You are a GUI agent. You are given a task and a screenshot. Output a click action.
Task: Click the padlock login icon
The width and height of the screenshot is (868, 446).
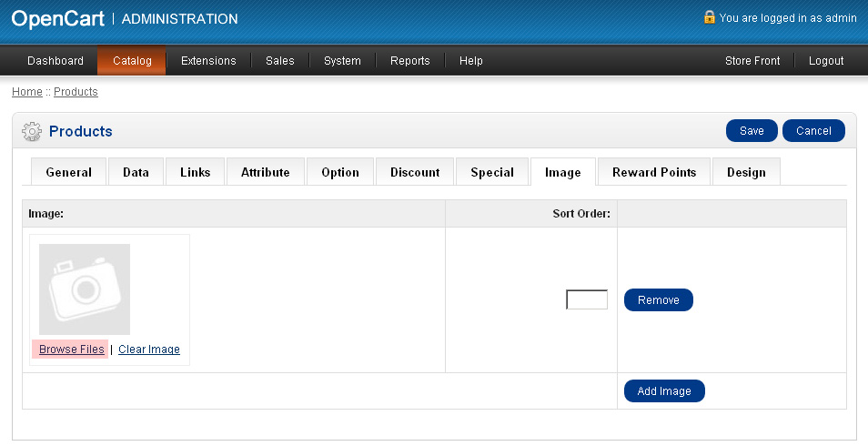(x=709, y=17)
